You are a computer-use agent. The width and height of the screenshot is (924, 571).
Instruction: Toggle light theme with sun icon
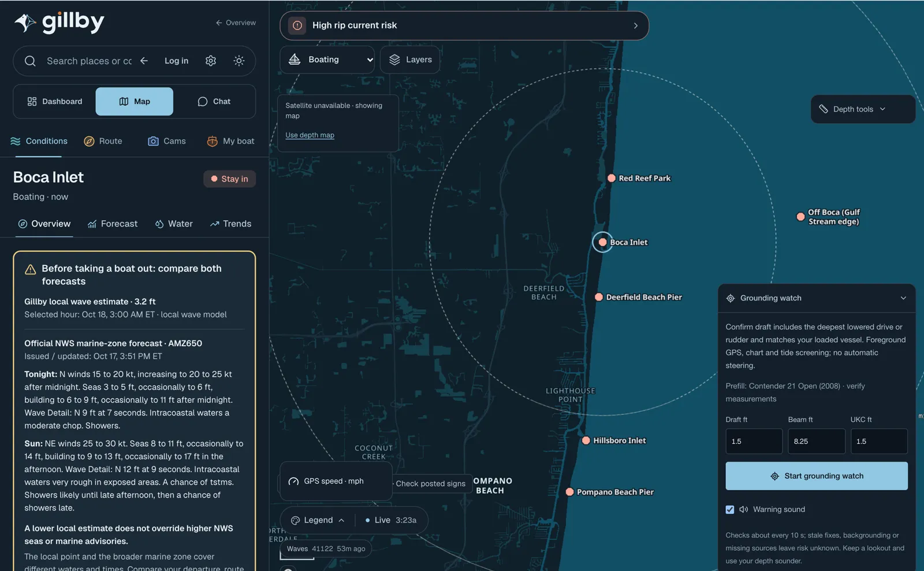click(239, 61)
